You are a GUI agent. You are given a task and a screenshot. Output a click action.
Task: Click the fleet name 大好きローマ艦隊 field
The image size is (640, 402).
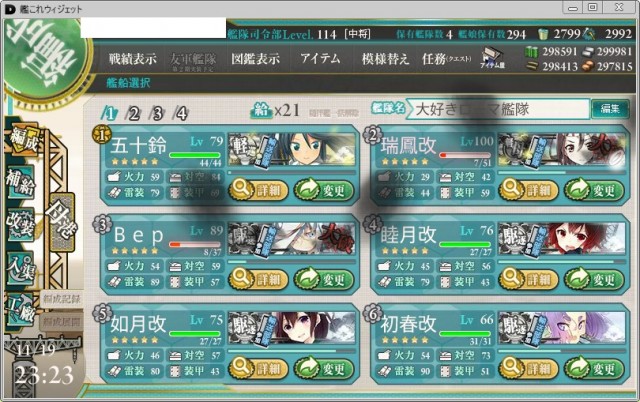tap(500, 109)
